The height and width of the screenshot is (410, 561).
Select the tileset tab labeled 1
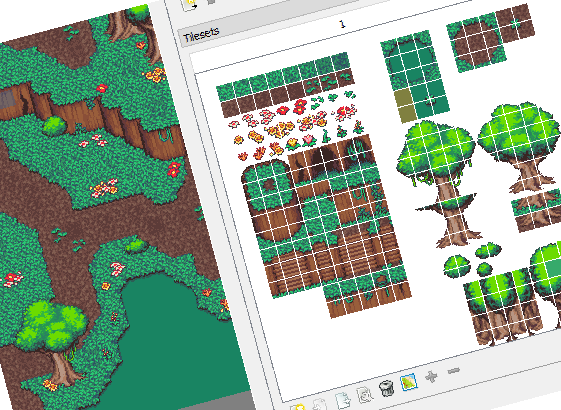[342, 24]
